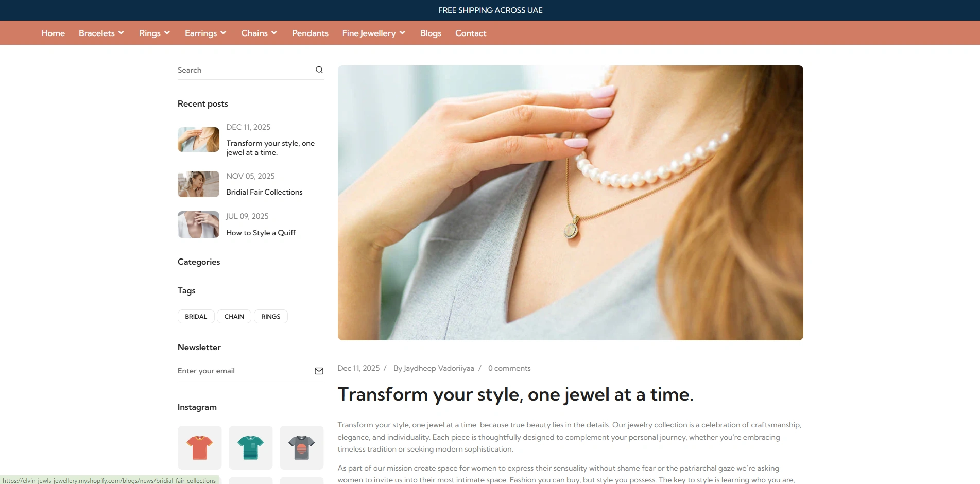Viewport: 980px width, 484px height.
Task: Filter posts by the BRIDAL tag
Action: (x=196, y=317)
